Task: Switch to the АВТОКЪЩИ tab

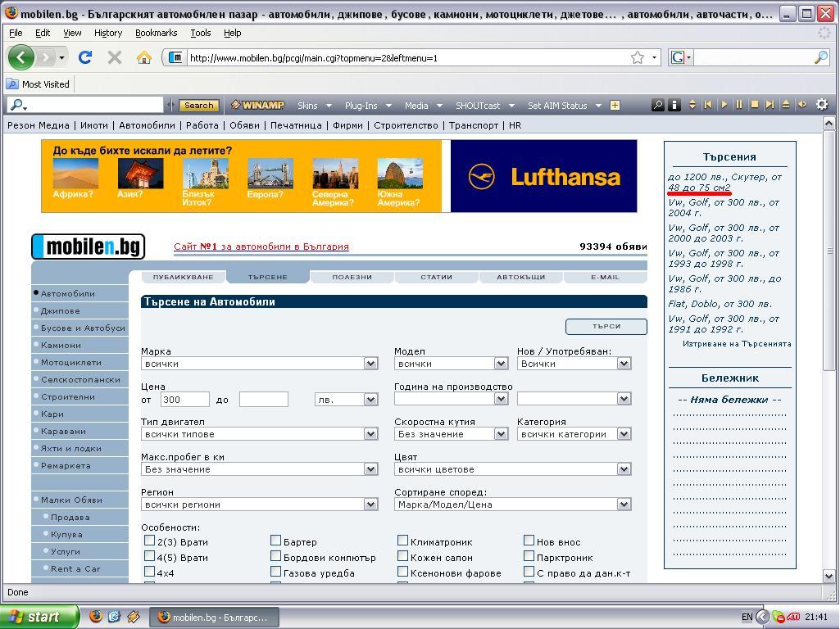Action: [520, 277]
